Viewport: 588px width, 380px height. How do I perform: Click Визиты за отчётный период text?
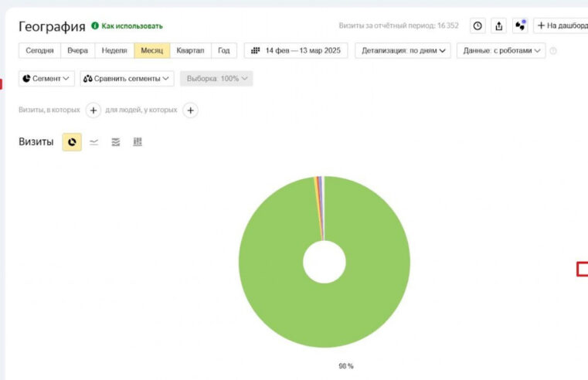(399, 25)
